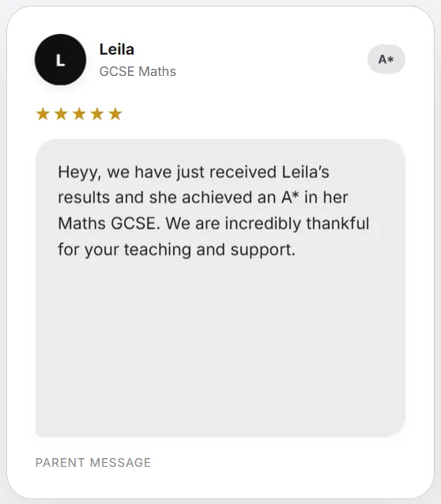Click the third gold rating star
This screenshot has height=504, width=441.
pyautogui.click(x=79, y=114)
